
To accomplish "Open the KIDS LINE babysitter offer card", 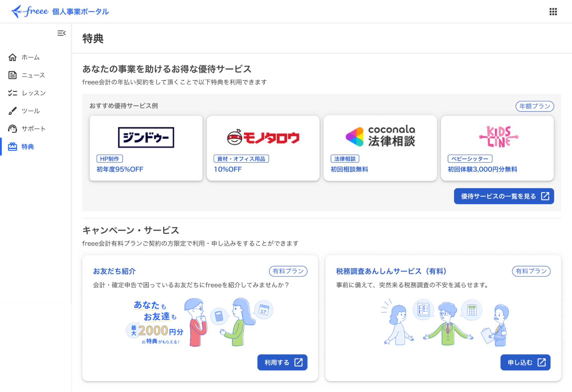I will pyautogui.click(x=497, y=148).
